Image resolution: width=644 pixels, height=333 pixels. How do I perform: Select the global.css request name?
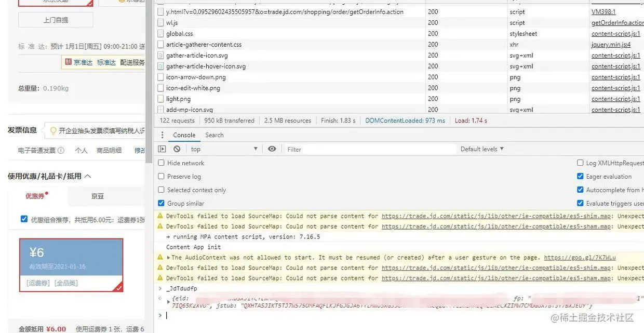pos(180,34)
